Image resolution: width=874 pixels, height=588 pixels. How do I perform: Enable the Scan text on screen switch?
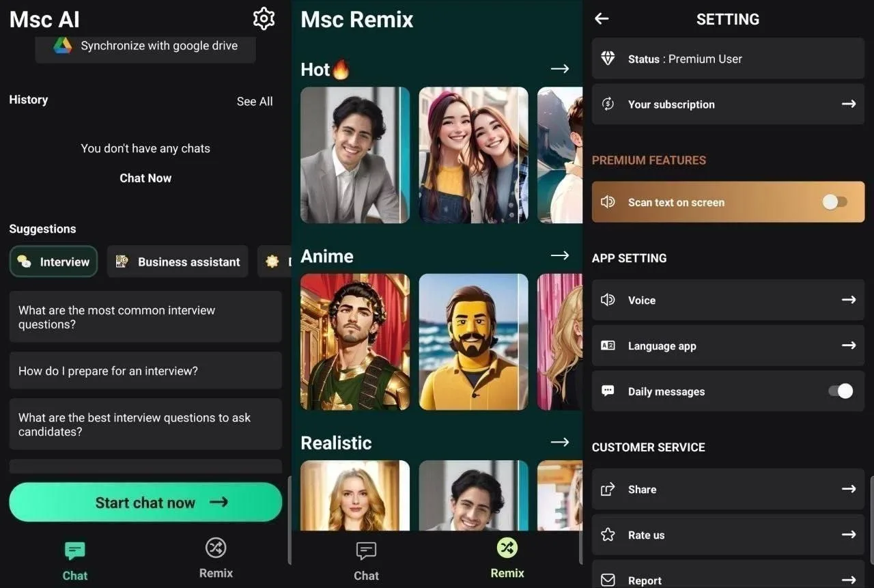834,202
